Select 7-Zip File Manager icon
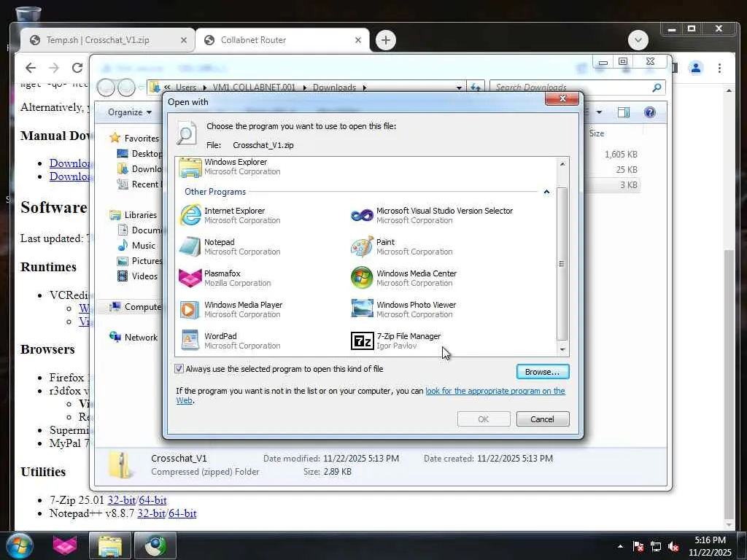 pos(362,341)
